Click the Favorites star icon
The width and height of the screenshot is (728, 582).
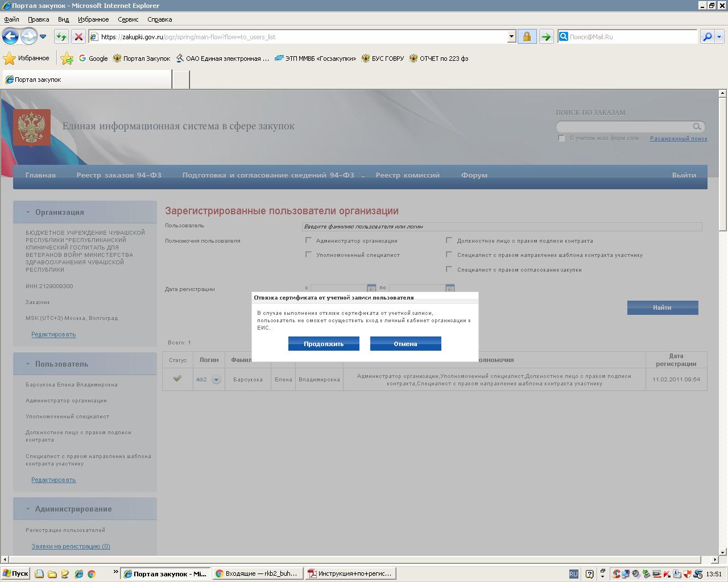[x=10, y=59]
